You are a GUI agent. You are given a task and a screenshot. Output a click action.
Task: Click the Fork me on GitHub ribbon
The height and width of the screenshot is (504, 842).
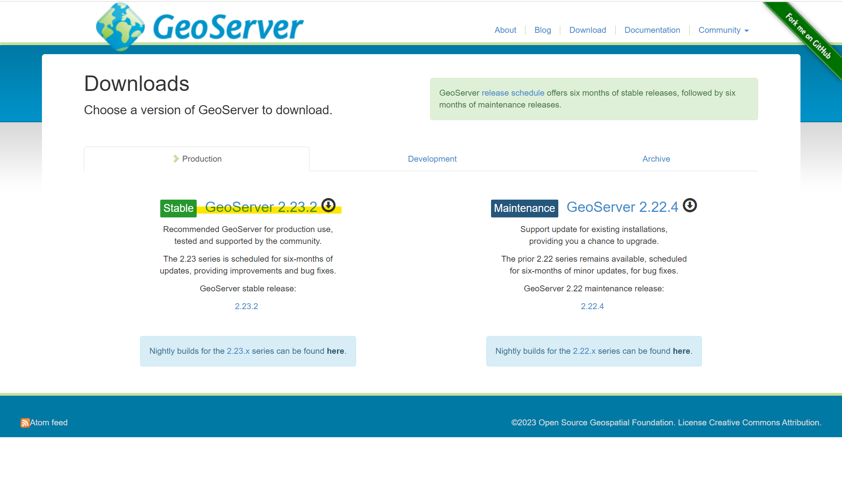click(808, 36)
